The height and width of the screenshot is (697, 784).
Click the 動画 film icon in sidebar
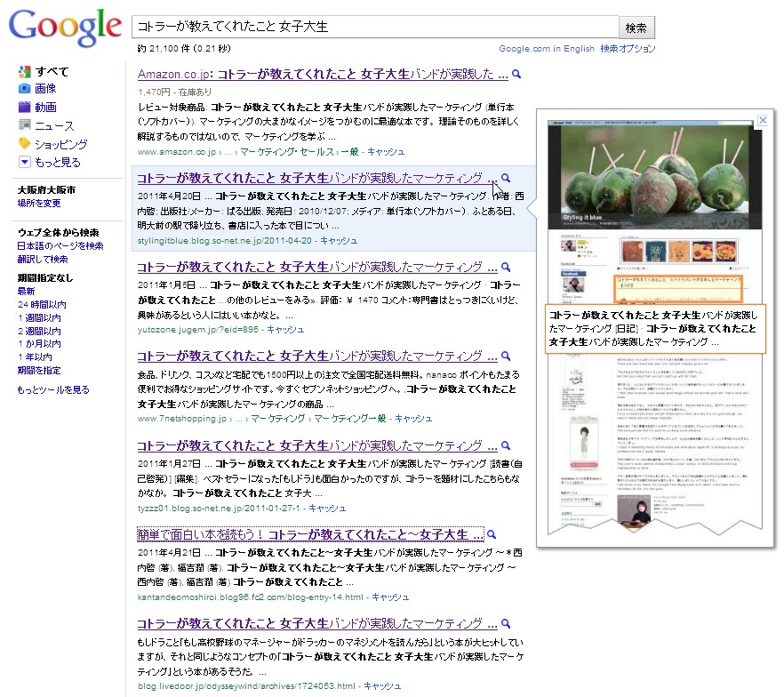click(x=24, y=107)
